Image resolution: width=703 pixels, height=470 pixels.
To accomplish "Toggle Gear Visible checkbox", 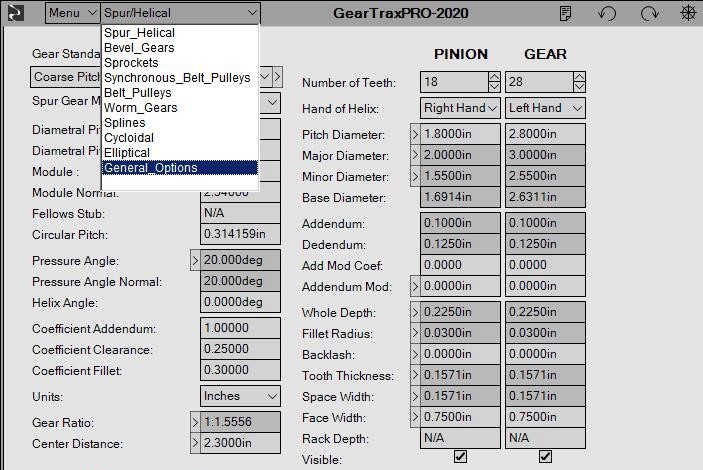I will [x=545, y=457].
